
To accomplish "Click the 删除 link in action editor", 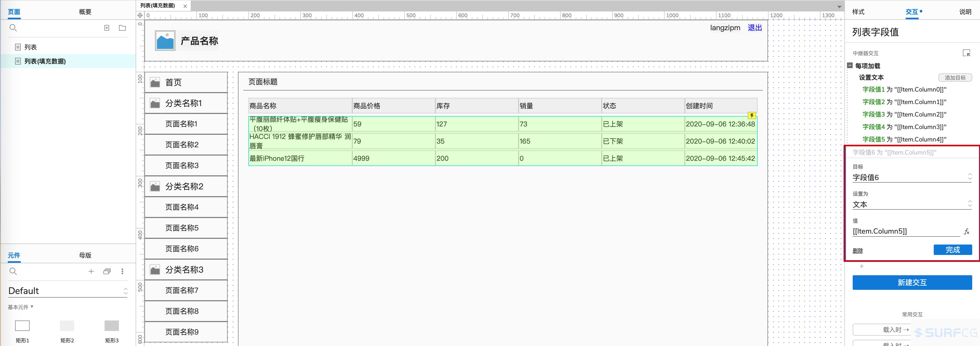I will click(857, 251).
